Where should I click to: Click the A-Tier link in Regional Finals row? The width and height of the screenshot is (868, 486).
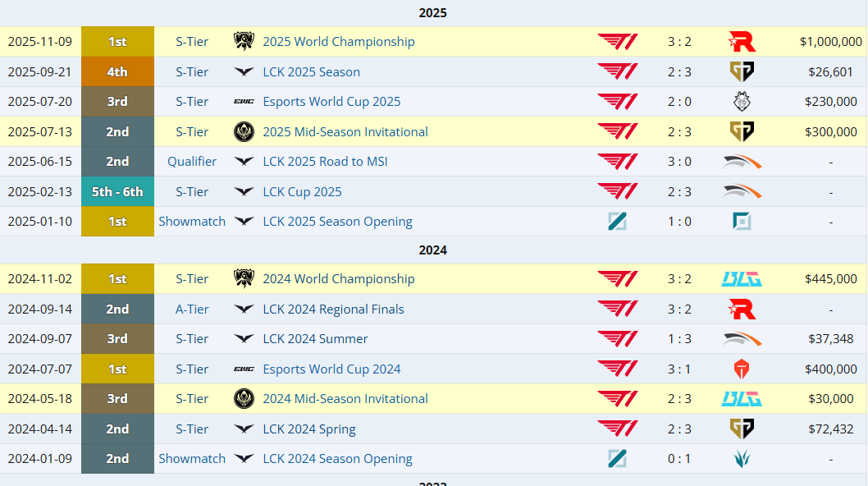[192, 309]
